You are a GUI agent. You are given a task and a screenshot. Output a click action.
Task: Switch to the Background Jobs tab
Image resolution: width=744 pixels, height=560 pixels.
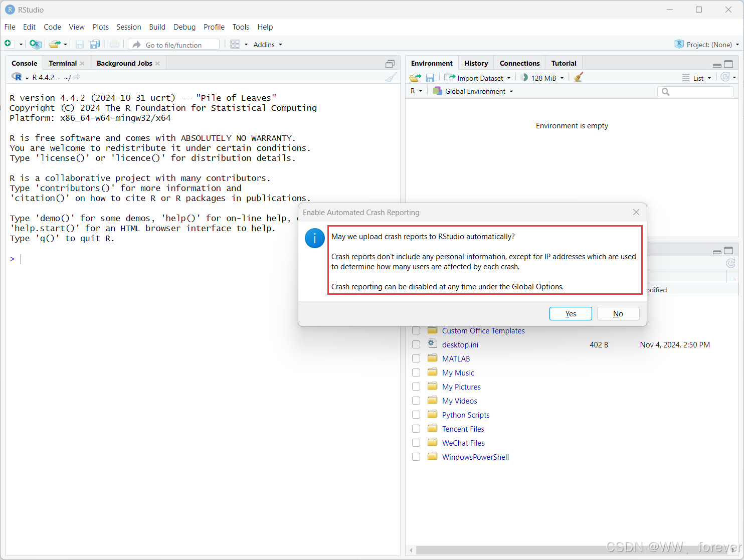tap(124, 63)
